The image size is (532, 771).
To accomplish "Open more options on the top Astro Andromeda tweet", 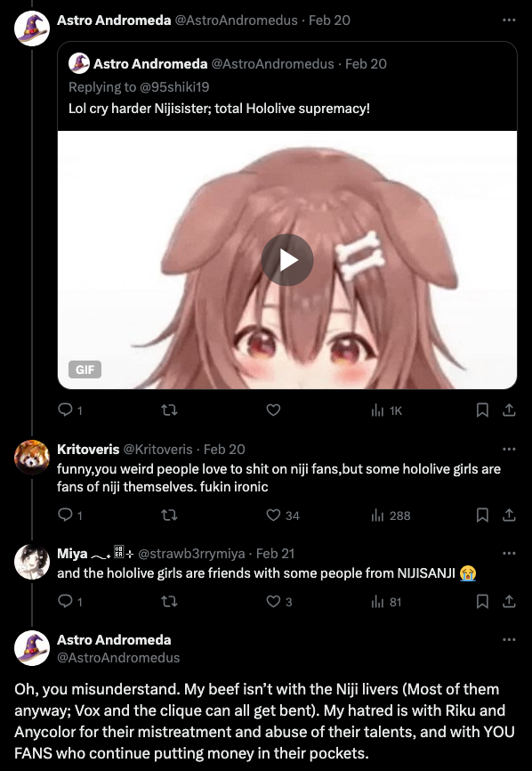I will click(510, 20).
